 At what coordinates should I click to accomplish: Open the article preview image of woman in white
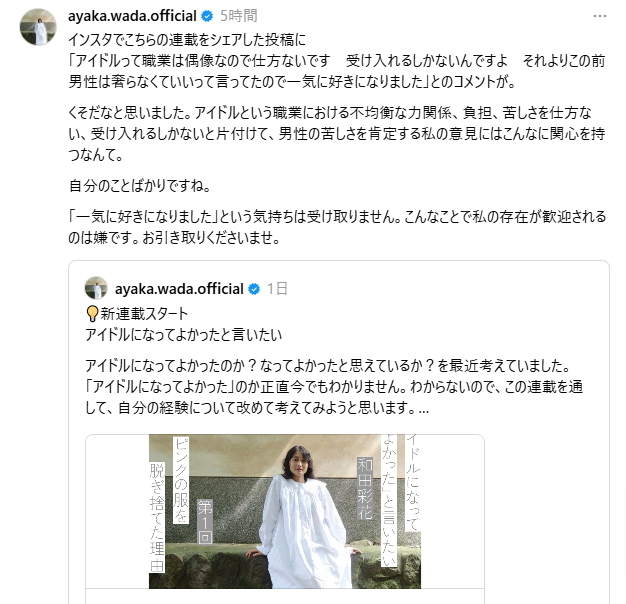coord(285,511)
